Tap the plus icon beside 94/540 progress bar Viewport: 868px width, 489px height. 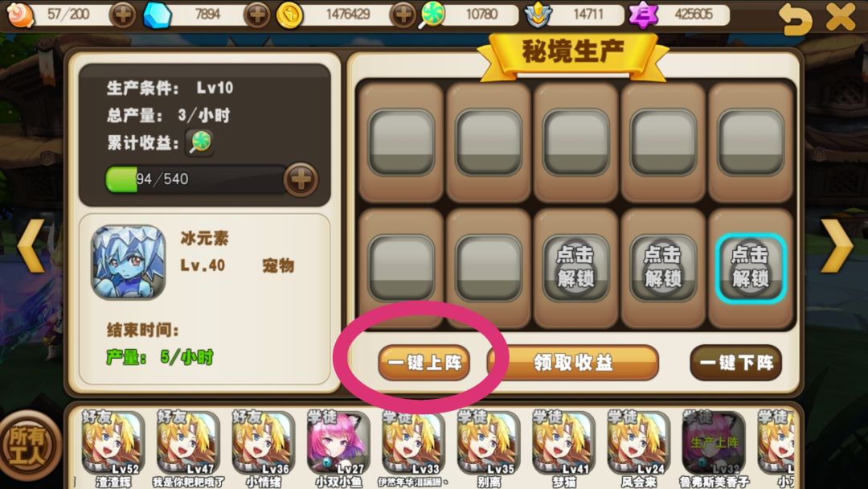(301, 179)
